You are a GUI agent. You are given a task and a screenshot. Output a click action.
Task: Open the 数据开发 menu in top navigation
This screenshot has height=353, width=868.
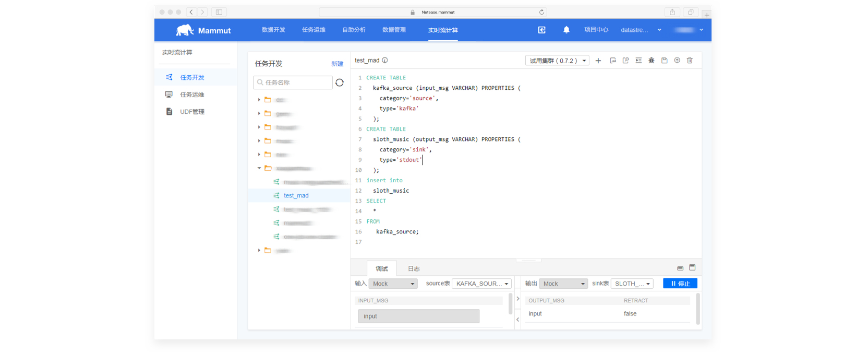click(273, 30)
